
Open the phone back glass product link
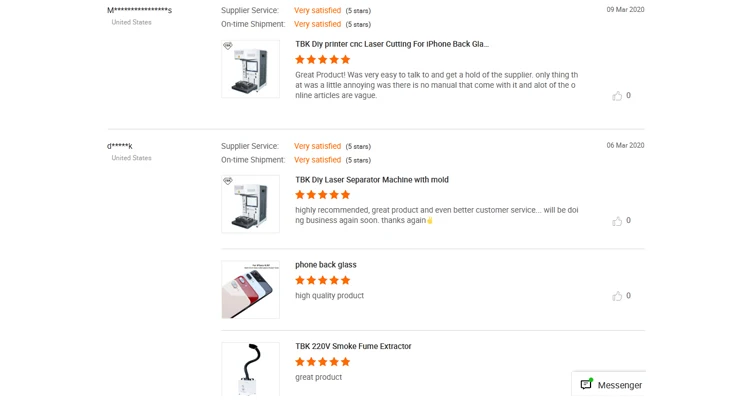325,265
